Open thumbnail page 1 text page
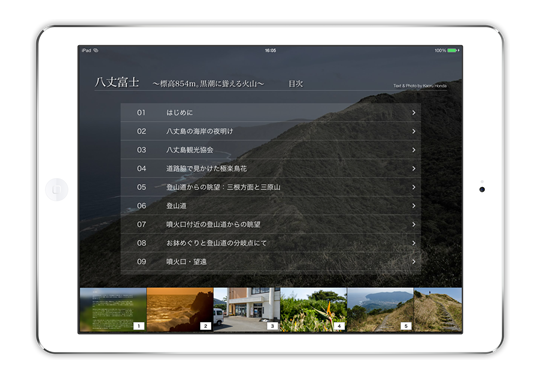The height and width of the screenshot is (381, 536). tap(113, 310)
